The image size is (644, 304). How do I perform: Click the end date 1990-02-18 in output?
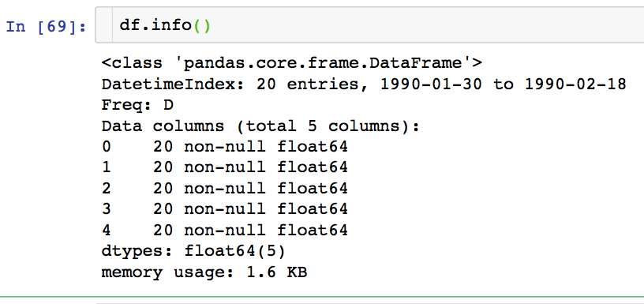pyautogui.click(x=575, y=84)
